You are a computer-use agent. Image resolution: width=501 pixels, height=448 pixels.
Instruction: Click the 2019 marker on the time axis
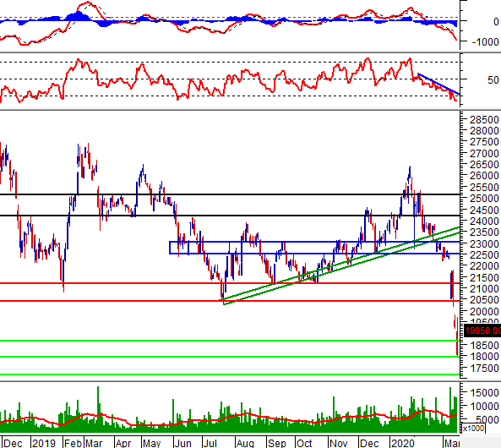click(x=44, y=443)
